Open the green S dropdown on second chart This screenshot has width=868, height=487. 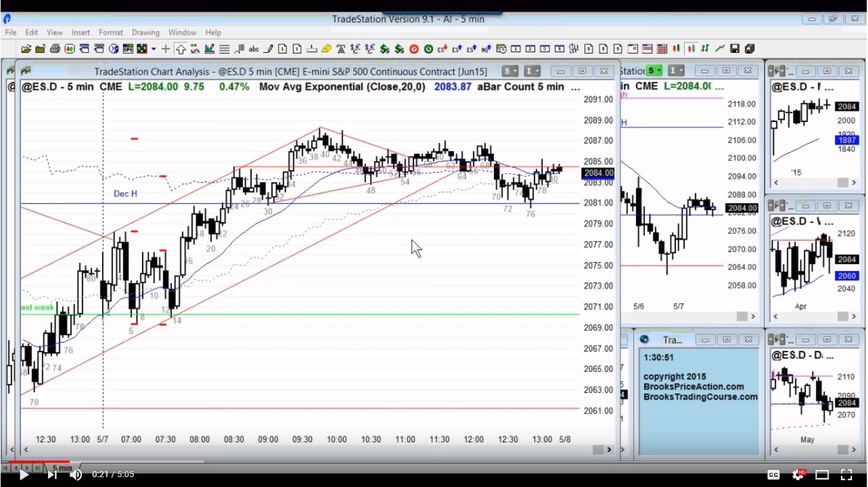pyautogui.click(x=655, y=71)
